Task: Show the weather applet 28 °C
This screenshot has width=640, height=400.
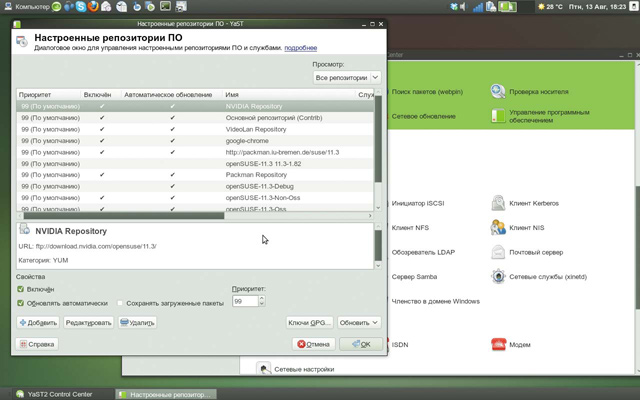Action: (550, 7)
